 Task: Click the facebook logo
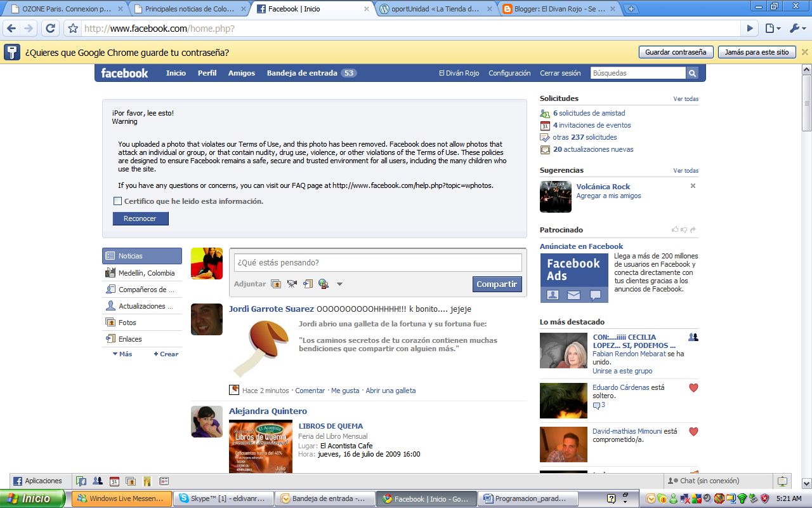124,73
